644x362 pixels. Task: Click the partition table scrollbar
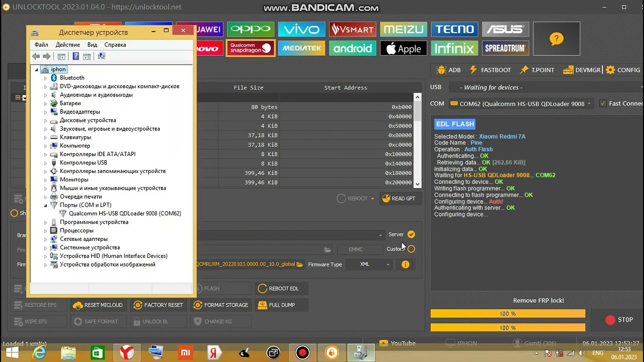[x=417, y=140]
